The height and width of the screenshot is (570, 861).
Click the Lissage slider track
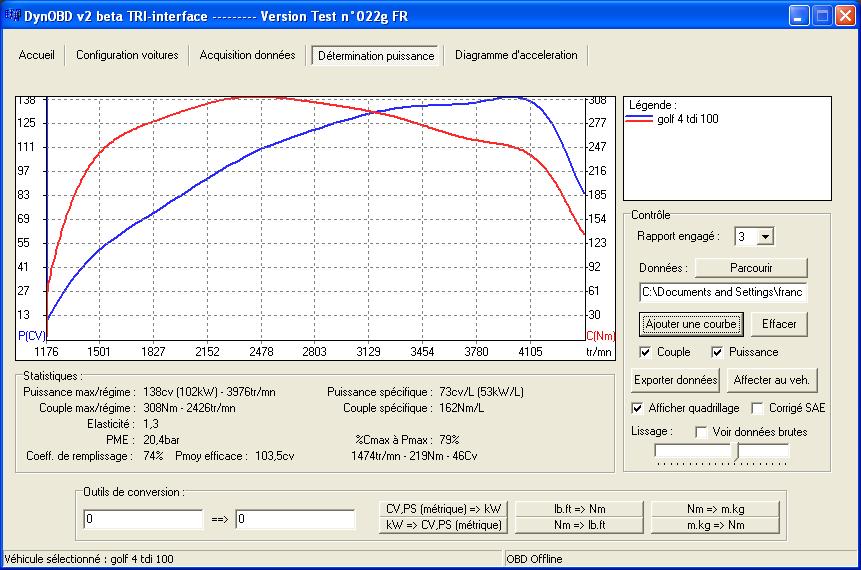click(x=722, y=452)
